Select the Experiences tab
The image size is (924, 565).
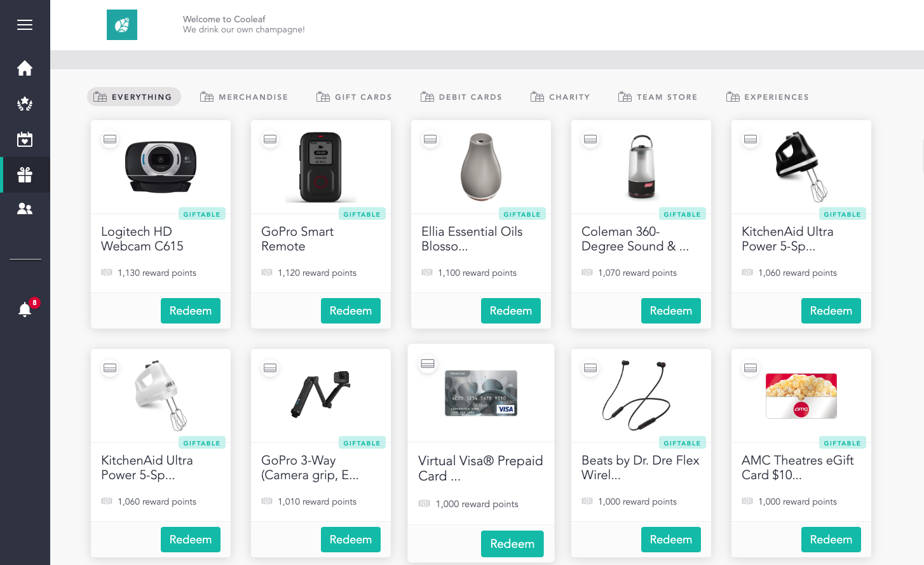click(x=768, y=97)
